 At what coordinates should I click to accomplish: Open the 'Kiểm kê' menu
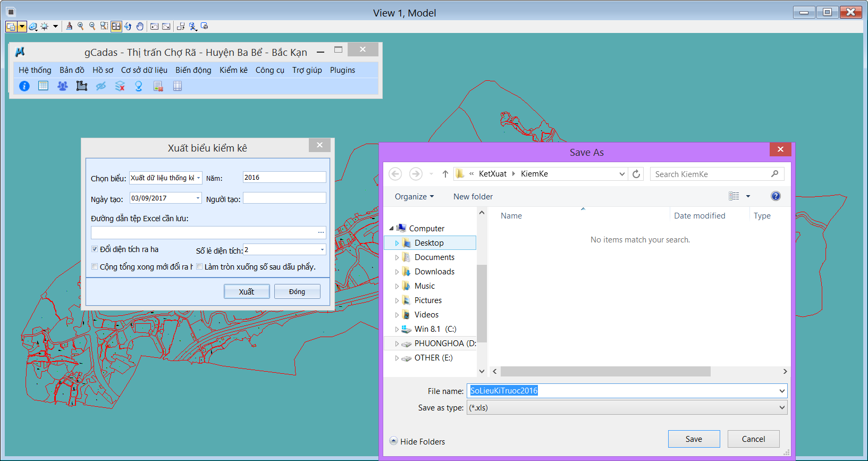(233, 70)
